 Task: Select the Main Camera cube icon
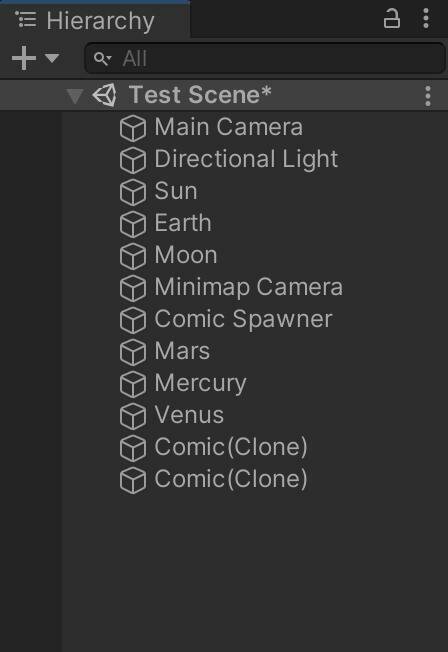[x=133, y=128]
